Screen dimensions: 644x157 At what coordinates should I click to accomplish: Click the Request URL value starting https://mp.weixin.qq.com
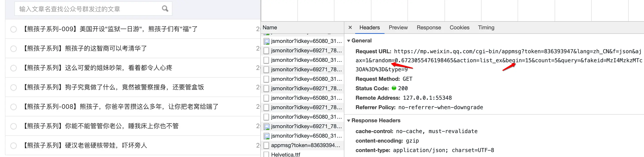(499, 60)
